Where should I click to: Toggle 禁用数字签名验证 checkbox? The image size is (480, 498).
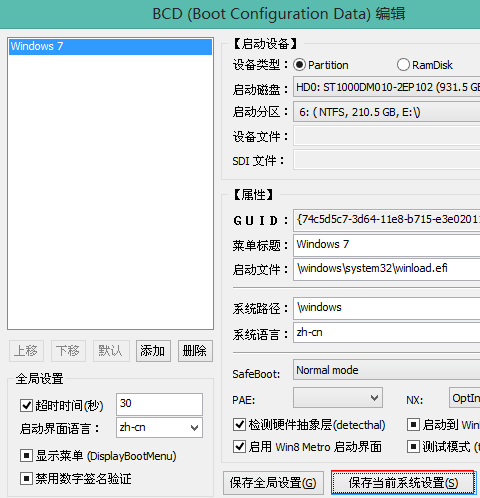point(26,478)
